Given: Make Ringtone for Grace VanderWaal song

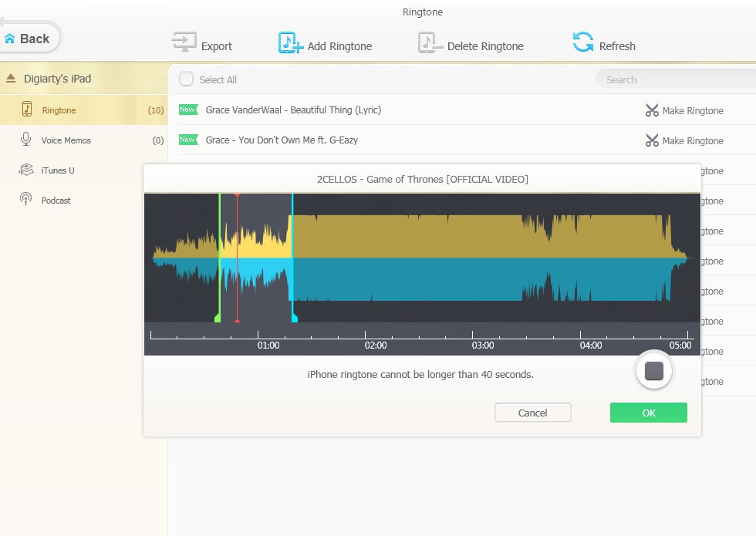Looking at the screenshot, I should (685, 110).
